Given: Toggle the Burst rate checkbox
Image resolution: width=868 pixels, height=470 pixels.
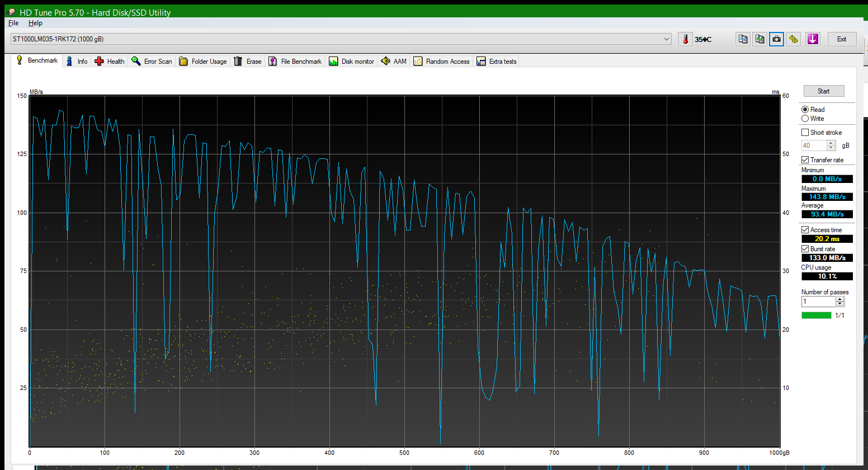Looking at the screenshot, I should tap(805, 249).
